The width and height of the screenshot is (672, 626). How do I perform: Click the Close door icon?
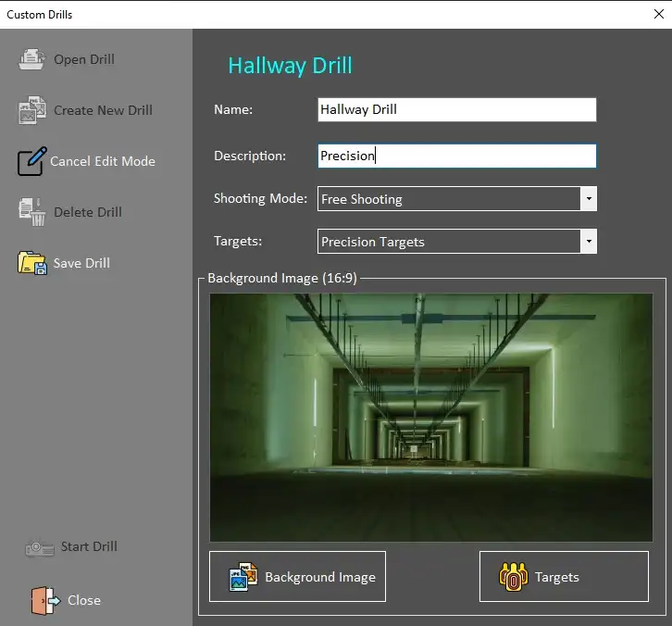click(44, 600)
